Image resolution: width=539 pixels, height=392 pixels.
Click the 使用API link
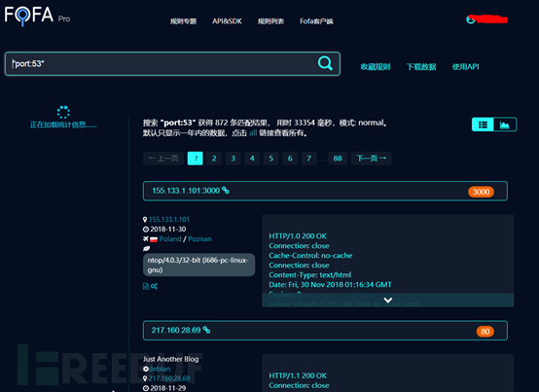(x=465, y=67)
